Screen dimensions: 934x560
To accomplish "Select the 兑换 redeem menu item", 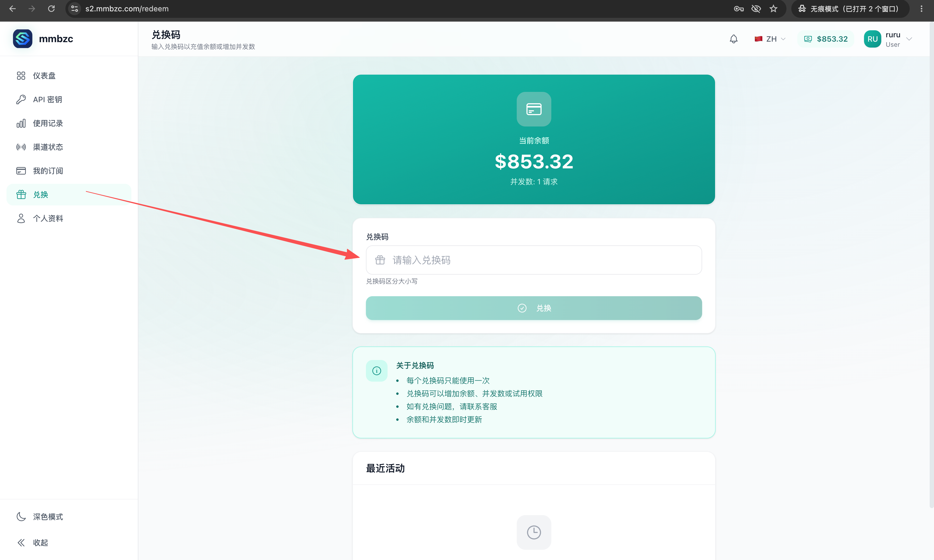I will (69, 194).
